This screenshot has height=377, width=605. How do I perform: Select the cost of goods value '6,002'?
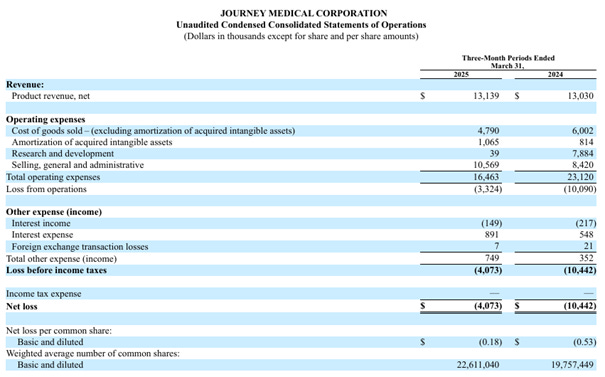coord(583,131)
